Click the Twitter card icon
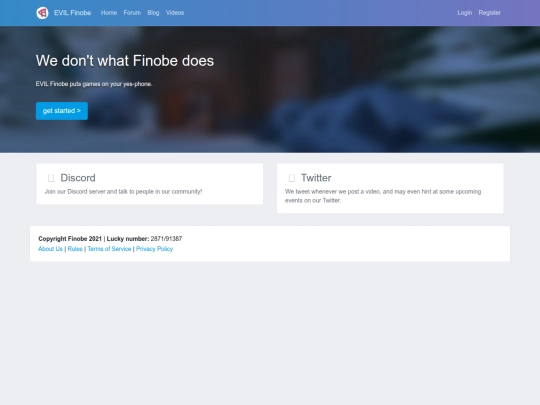Image resolution: width=540 pixels, height=405 pixels. tap(292, 178)
